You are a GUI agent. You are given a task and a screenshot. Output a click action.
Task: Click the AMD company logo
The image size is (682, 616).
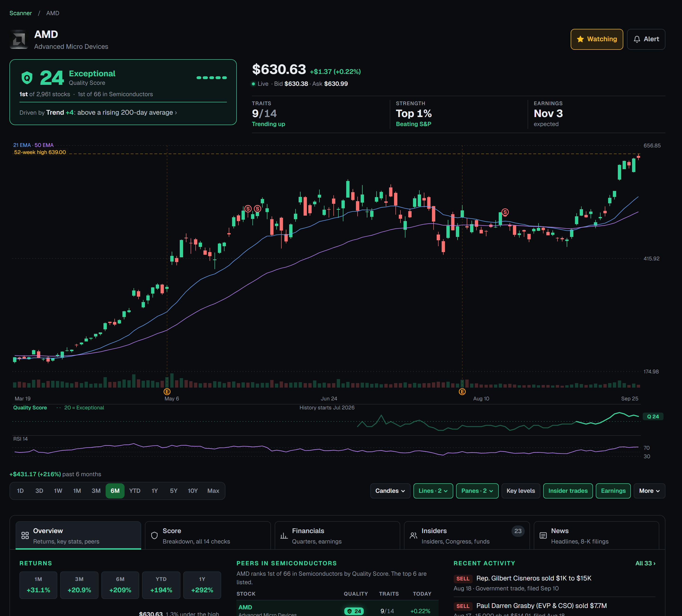click(x=19, y=40)
